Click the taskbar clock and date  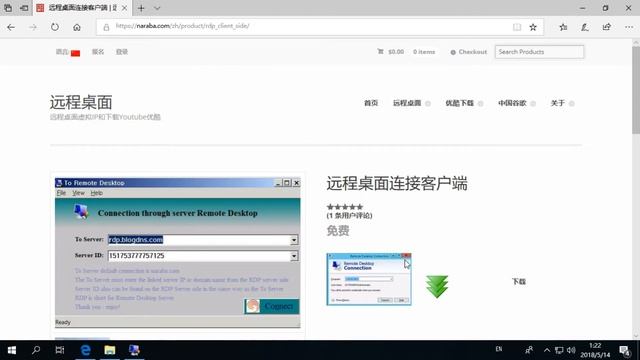click(x=595, y=350)
